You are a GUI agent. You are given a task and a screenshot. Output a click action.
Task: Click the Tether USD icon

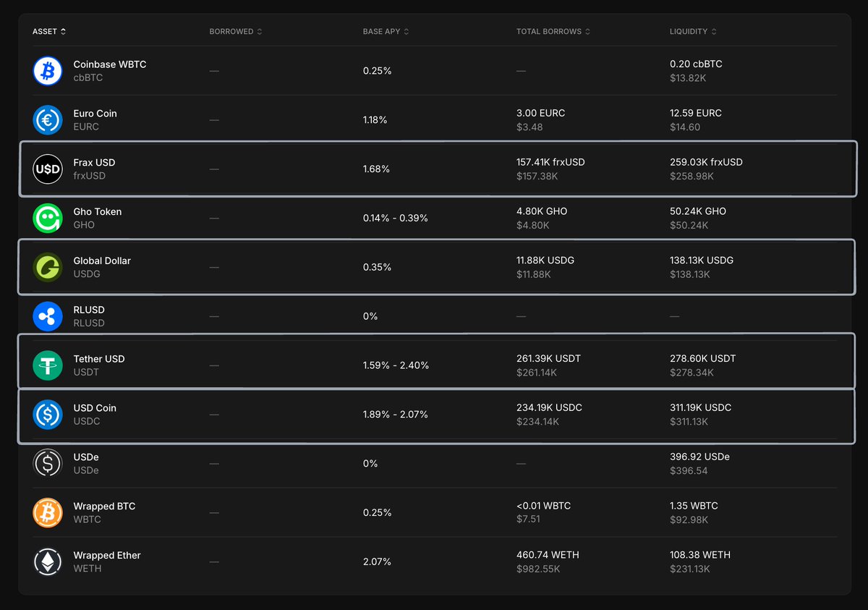[x=48, y=365]
